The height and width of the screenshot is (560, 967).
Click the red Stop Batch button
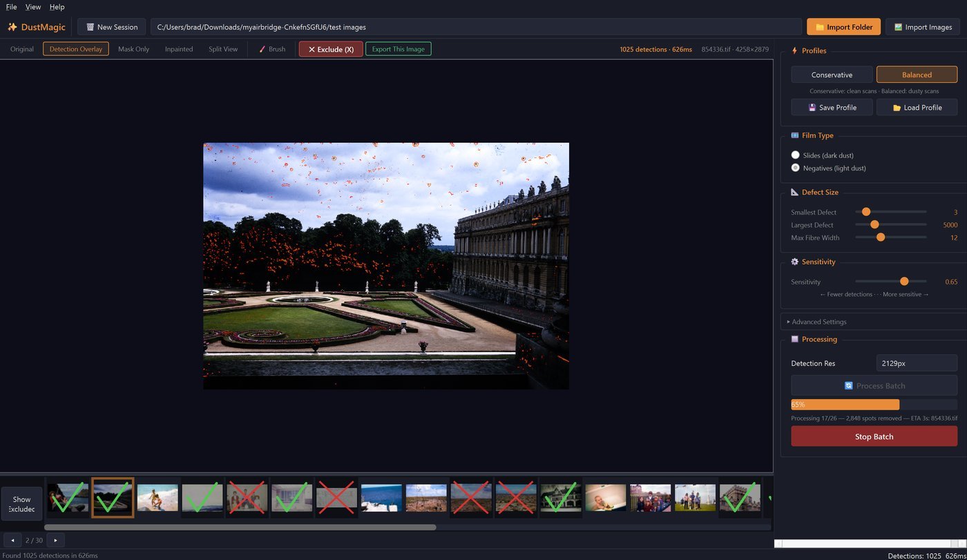[x=874, y=436]
